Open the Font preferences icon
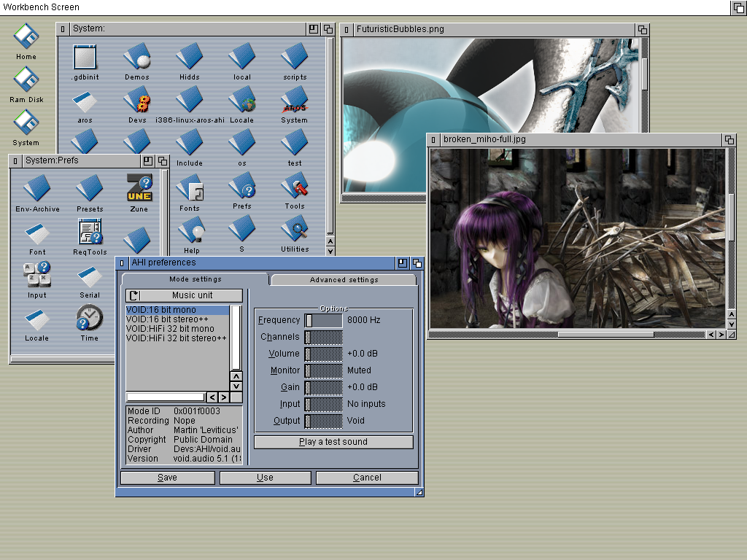Screen dimensions: 747x560 [37, 234]
